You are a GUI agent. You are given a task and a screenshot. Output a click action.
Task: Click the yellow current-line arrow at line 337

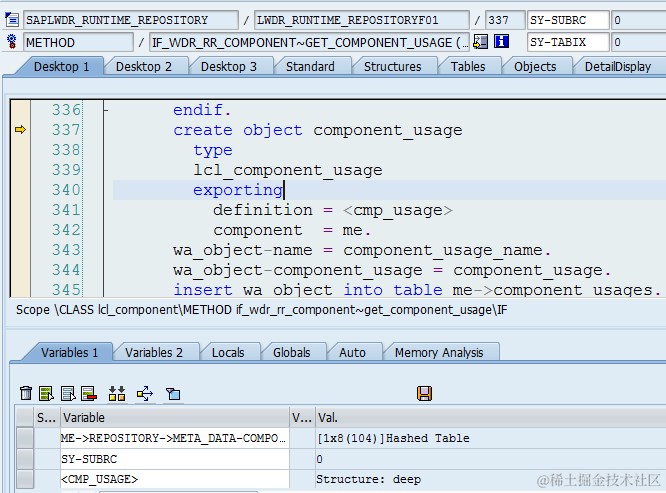point(20,130)
